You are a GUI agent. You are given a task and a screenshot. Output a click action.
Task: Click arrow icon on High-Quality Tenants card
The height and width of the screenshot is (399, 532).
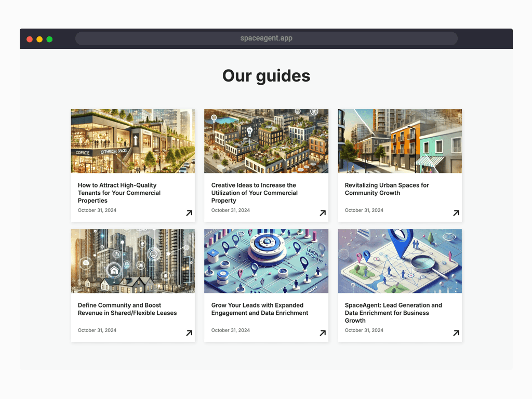pyautogui.click(x=189, y=212)
